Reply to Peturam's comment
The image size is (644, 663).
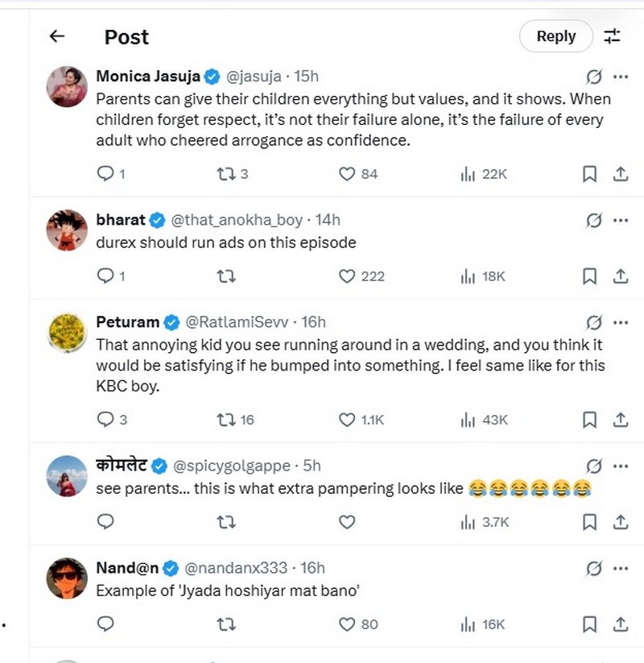tap(105, 419)
